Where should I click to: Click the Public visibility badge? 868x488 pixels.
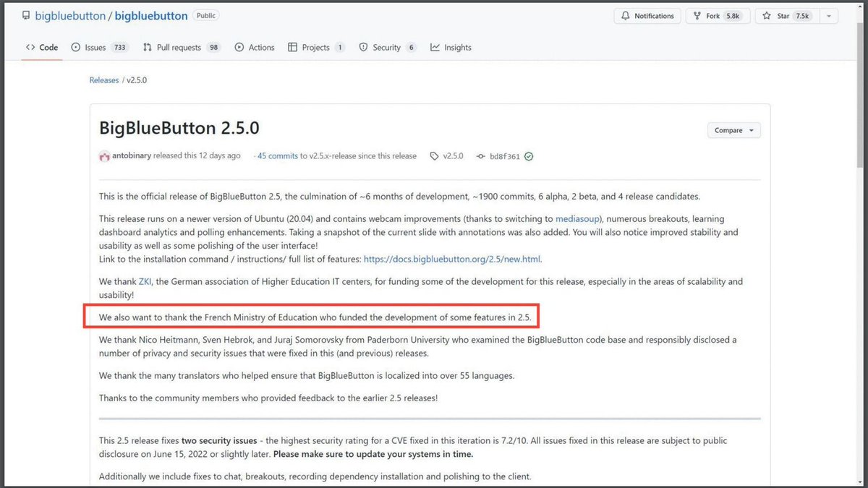point(206,15)
